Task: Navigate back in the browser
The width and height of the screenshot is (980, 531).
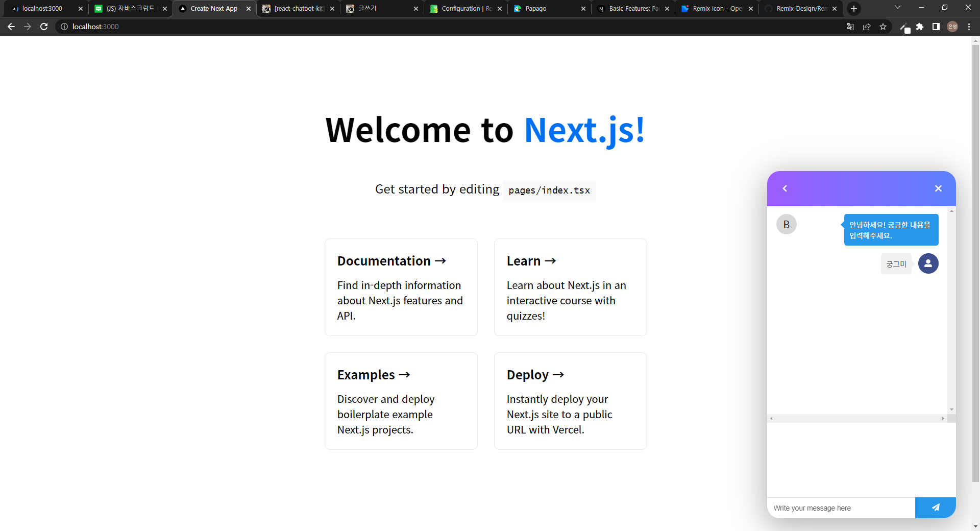Action: point(11,27)
